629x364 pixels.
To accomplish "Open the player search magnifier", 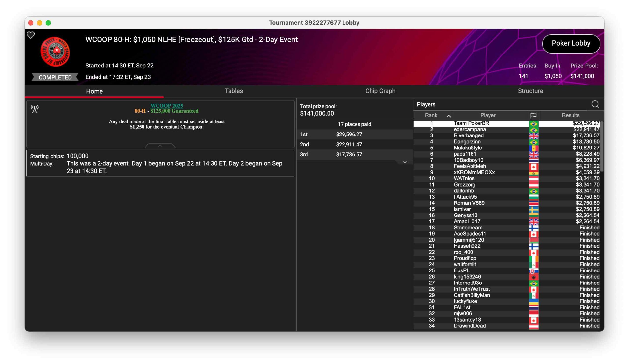I will [595, 105].
